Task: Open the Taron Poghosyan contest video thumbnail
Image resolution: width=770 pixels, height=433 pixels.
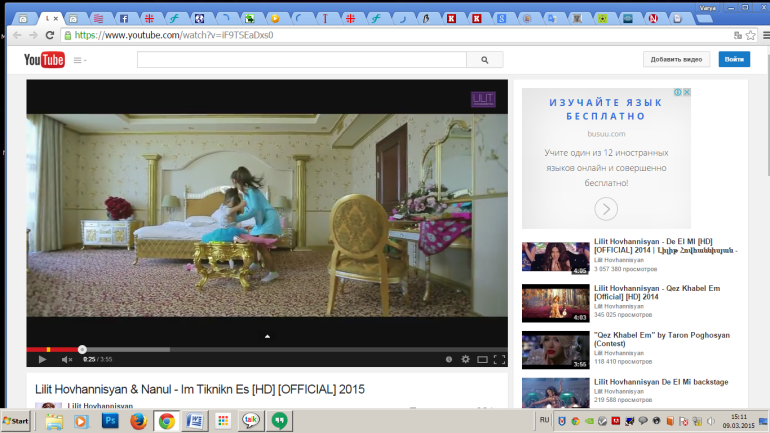Action: click(x=555, y=350)
